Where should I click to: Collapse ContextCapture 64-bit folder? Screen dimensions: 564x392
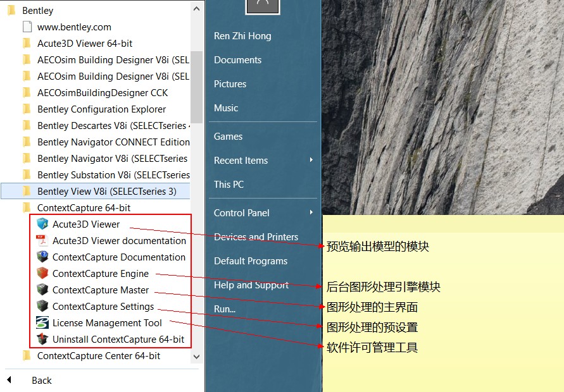tap(96, 207)
